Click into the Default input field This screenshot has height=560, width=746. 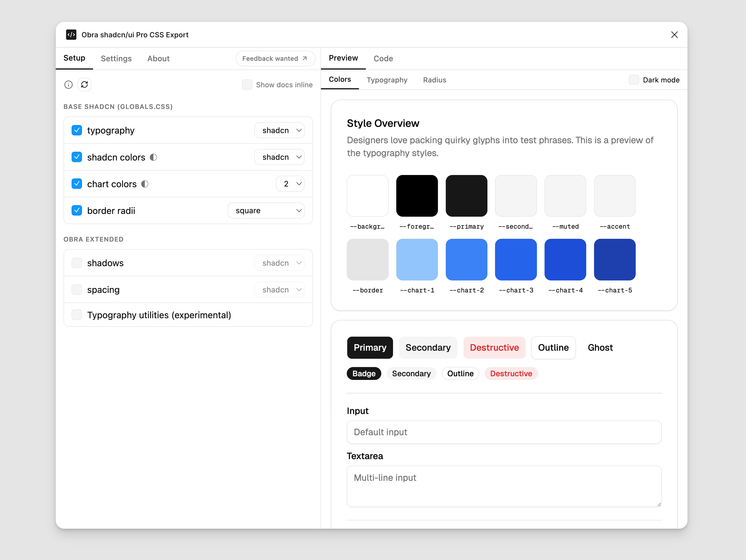point(504,432)
